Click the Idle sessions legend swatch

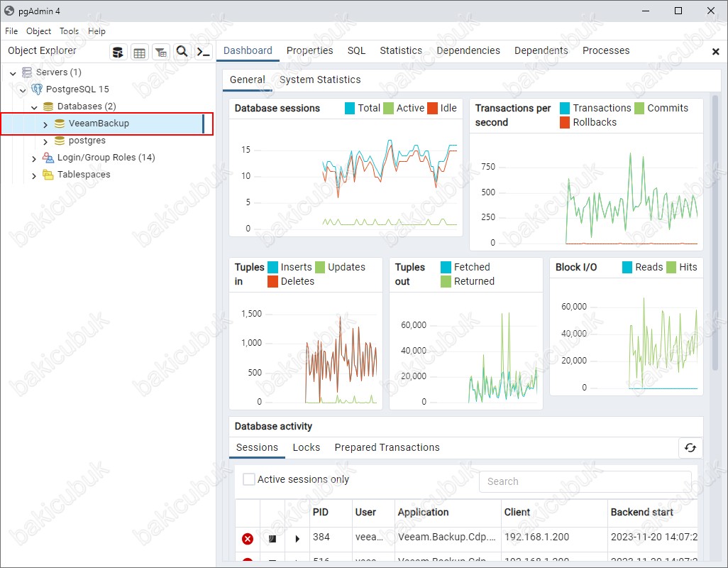point(433,108)
